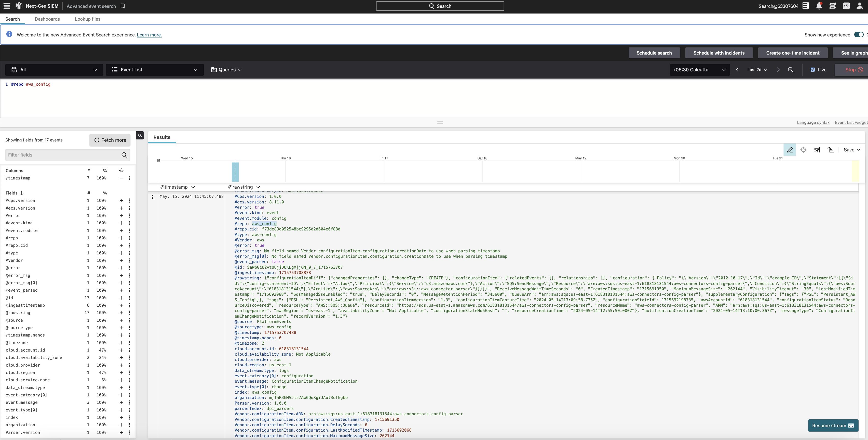Collapse the fields side panel

(140, 135)
